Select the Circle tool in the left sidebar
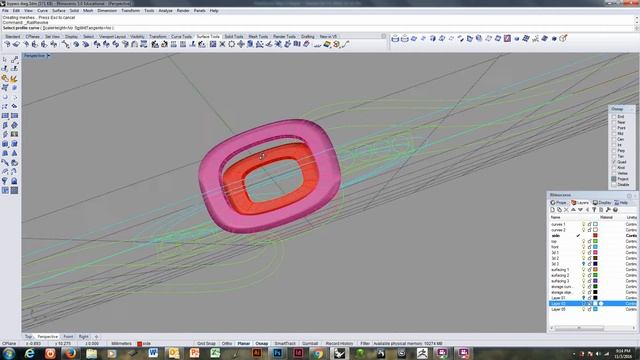The height and width of the screenshot is (360, 640). tap(5, 97)
